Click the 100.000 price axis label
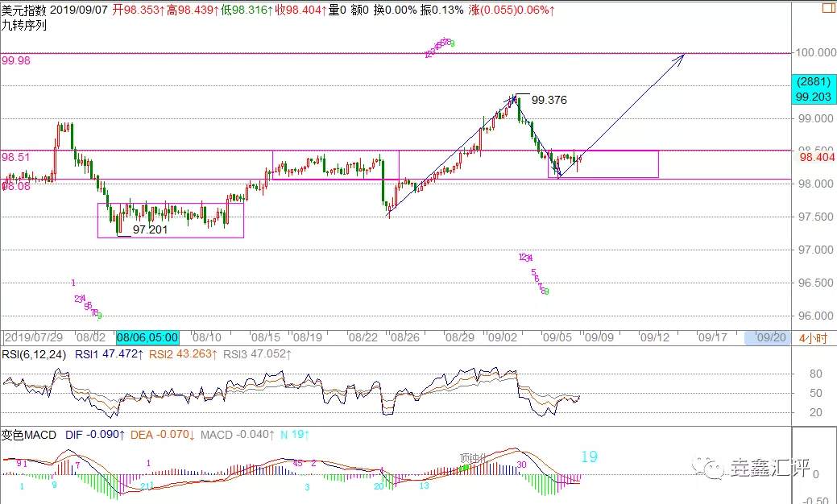The image size is (837, 504). 815,52
